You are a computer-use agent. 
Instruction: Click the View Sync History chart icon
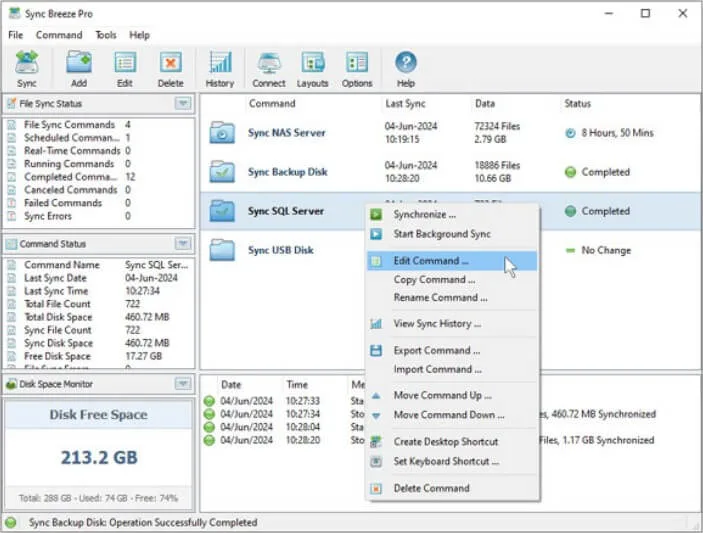pos(376,324)
